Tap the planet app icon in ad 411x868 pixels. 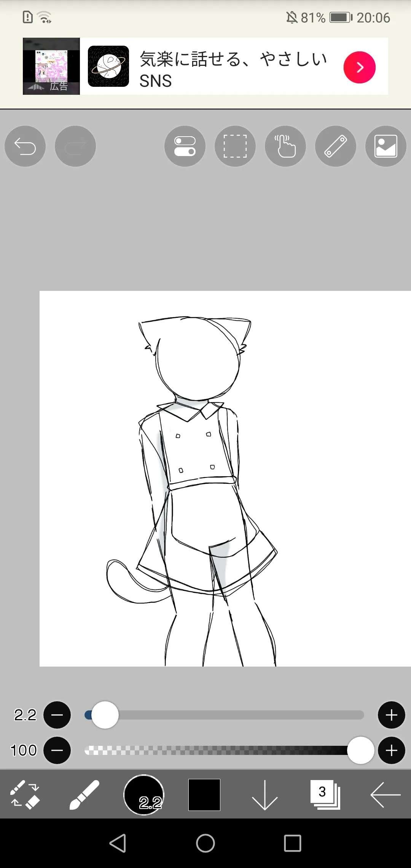(x=108, y=66)
